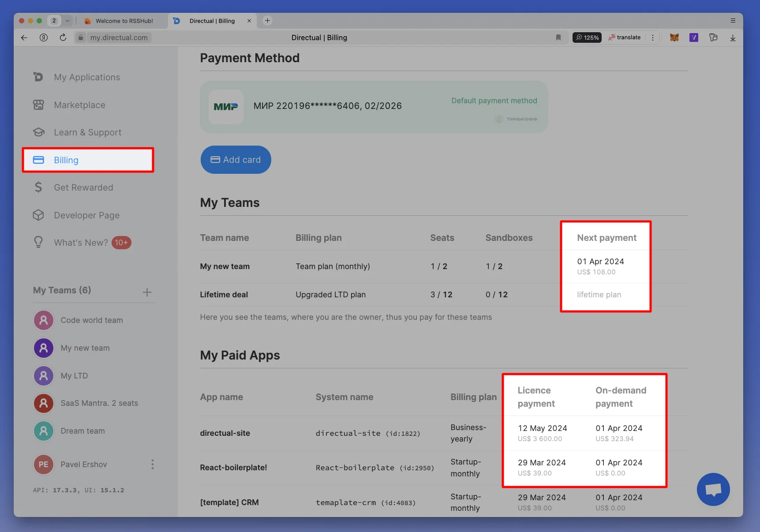Select the Billing sidebar item
Viewport: 760px width, 532px height.
pyautogui.click(x=88, y=160)
